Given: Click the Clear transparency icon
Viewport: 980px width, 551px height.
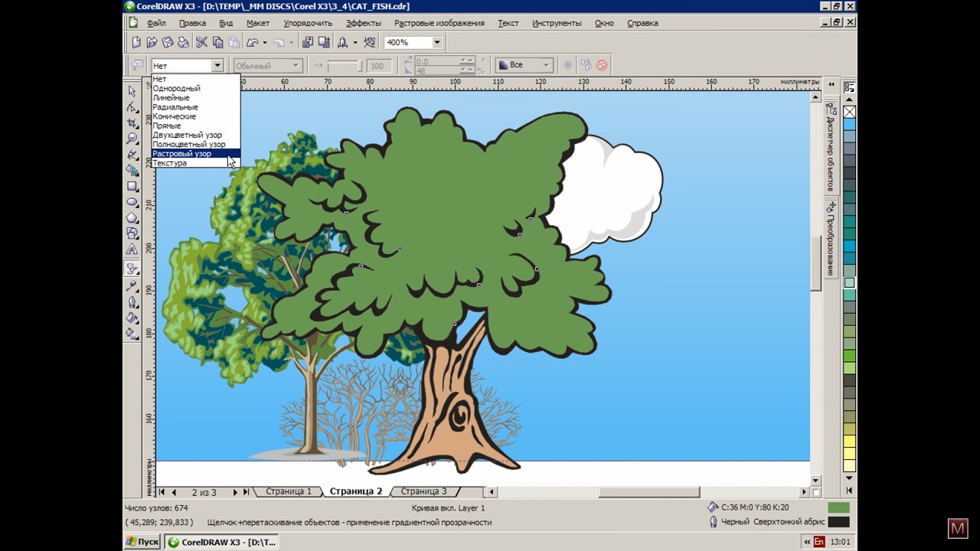Looking at the screenshot, I should 602,65.
